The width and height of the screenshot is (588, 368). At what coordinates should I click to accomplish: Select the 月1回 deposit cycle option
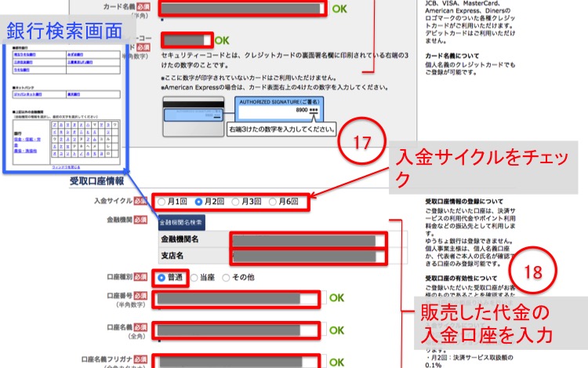click(x=162, y=202)
